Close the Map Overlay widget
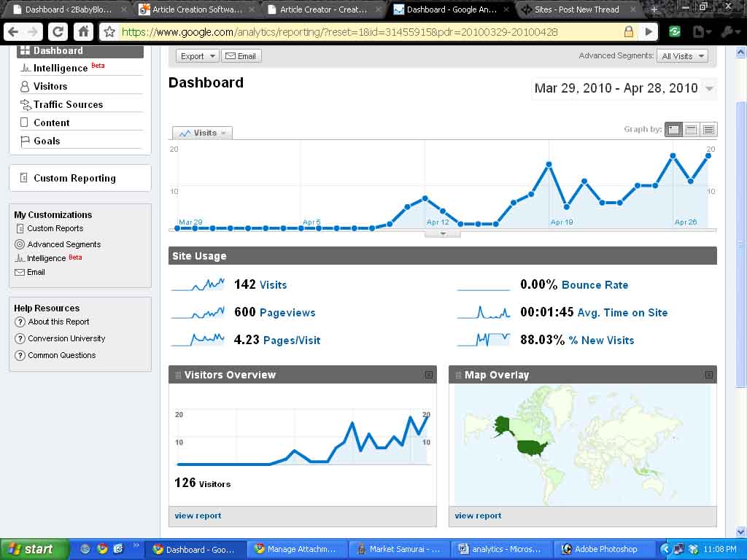This screenshot has width=747, height=560. (709, 375)
